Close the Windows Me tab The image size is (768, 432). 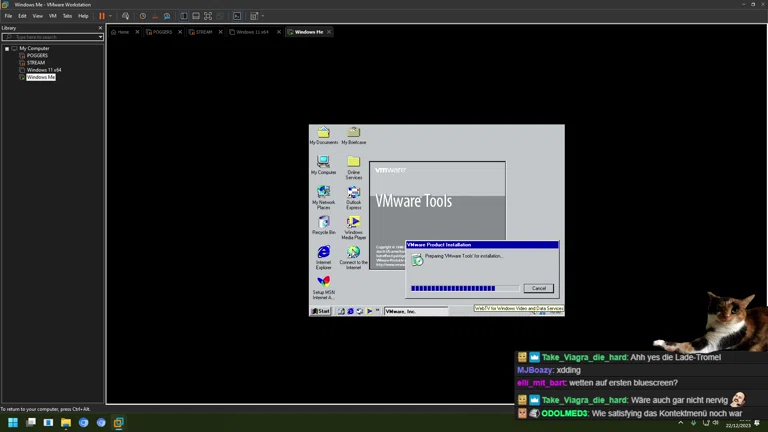(x=329, y=32)
